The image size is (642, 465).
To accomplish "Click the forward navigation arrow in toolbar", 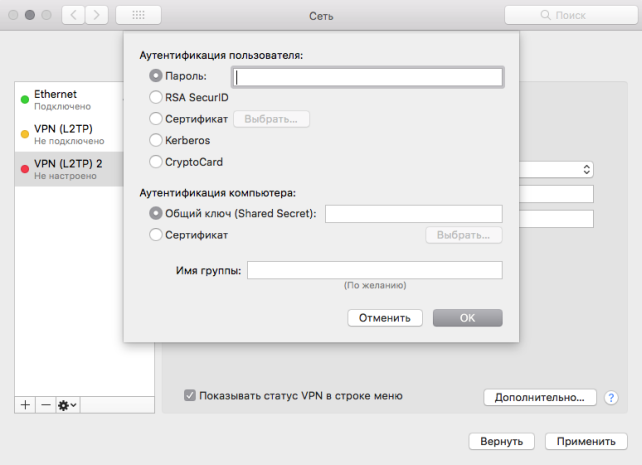I will click(99, 16).
